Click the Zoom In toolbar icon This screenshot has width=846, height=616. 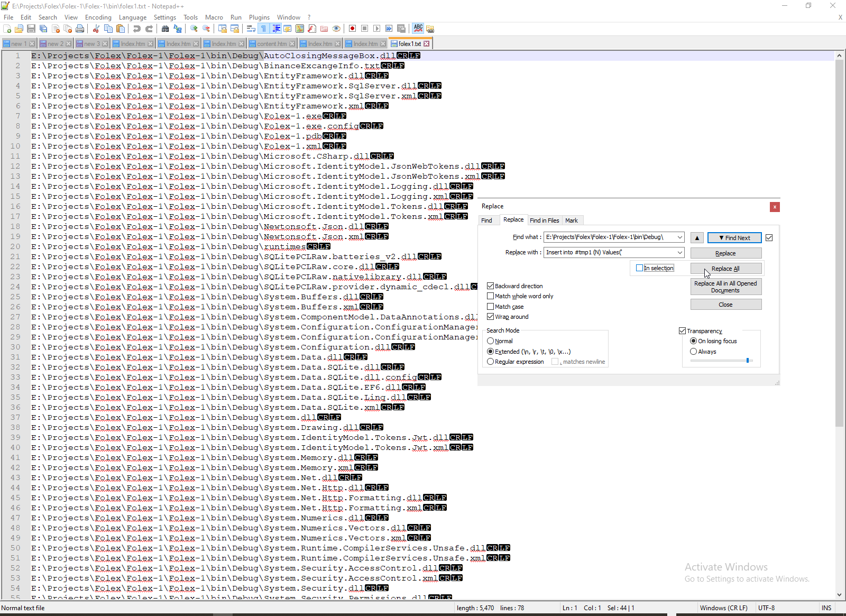(194, 29)
